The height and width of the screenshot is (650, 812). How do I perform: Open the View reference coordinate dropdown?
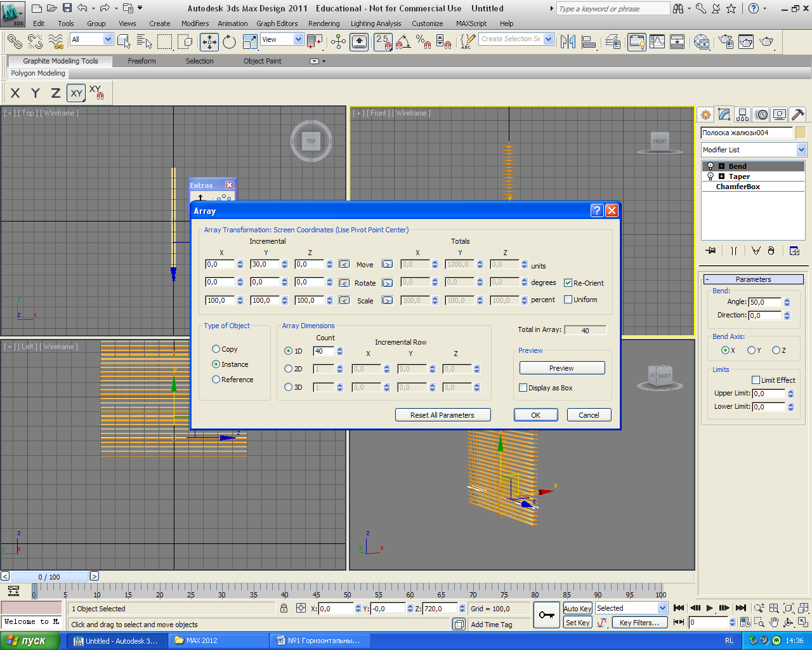[x=282, y=39]
